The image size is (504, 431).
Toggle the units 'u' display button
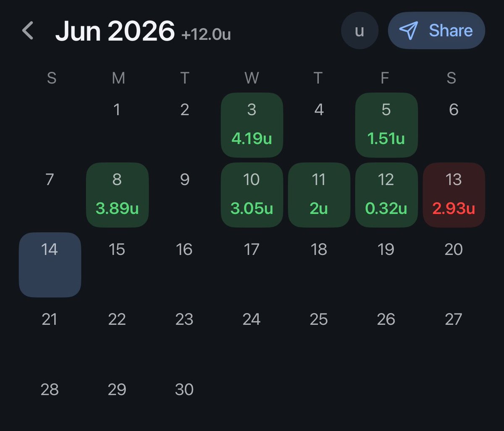point(360,31)
